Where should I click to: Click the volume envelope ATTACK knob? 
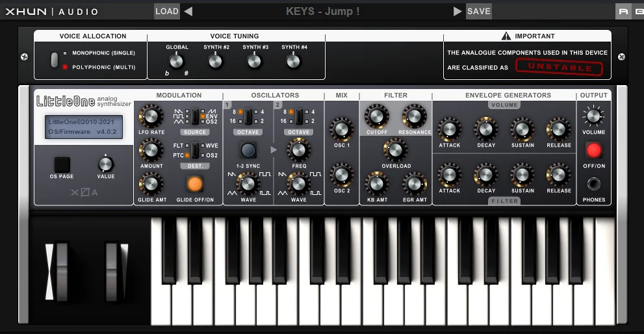[x=449, y=129]
